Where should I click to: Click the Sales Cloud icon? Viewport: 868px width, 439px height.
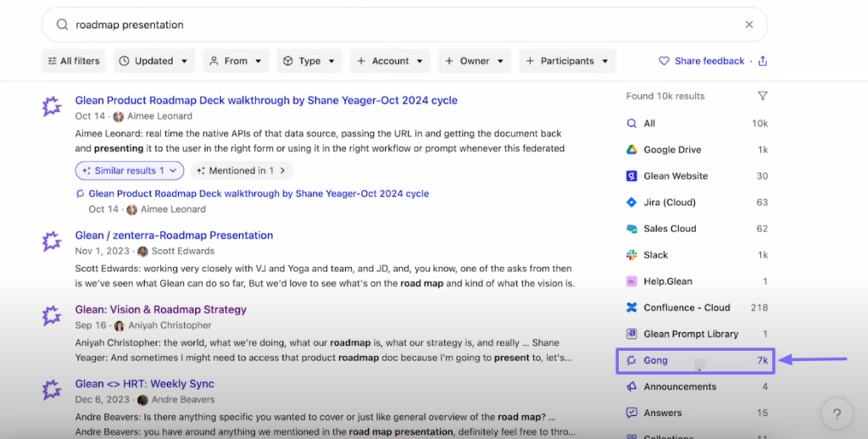click(x=632, y=229)
